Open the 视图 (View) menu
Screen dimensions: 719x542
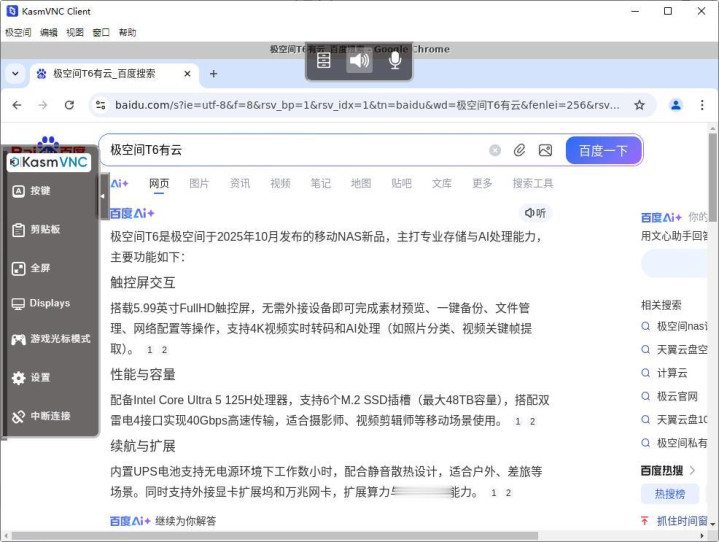[75, 32]
